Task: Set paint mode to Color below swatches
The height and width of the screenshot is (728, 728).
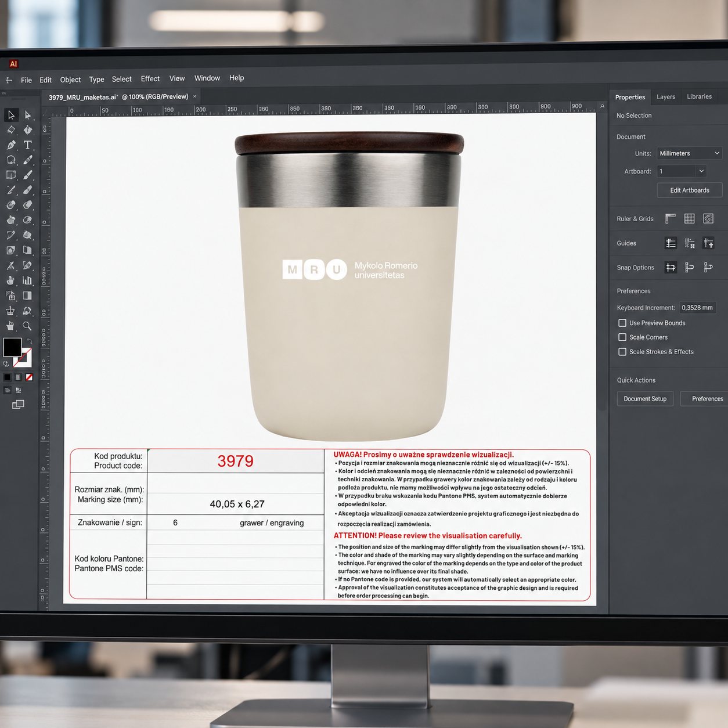Action: click(x=7, y=377)
